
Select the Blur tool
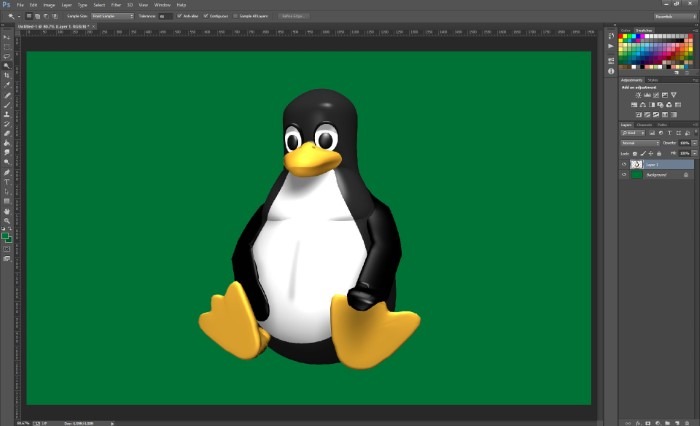pos(7,153)
